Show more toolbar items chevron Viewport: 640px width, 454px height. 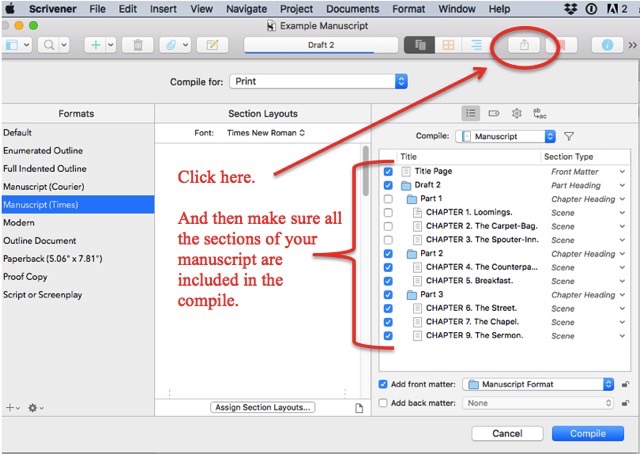[x=632, y=45]
